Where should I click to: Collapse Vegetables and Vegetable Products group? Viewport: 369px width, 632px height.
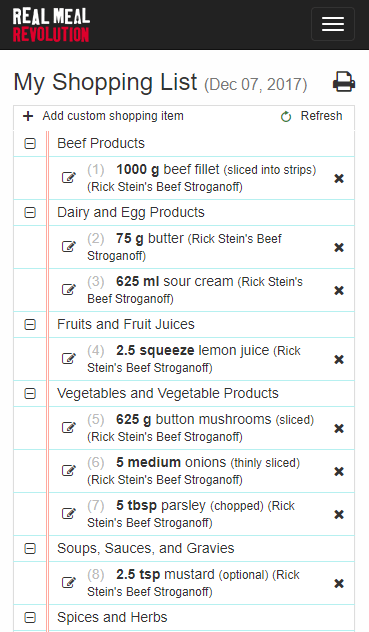tap(30, 393)
